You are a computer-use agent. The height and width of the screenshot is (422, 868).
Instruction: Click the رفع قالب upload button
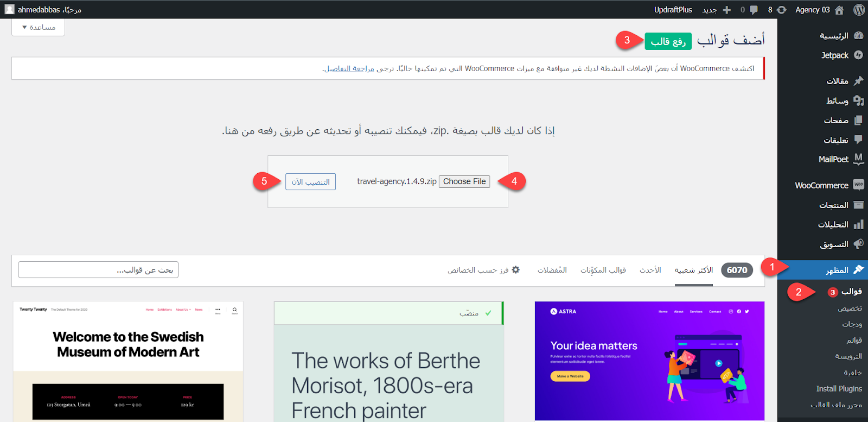click(x=668, y=41)
